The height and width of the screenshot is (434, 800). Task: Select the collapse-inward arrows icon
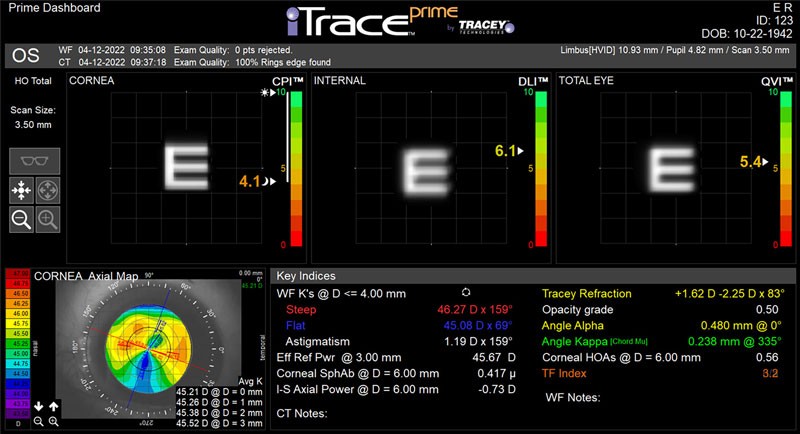pos(21,191)
